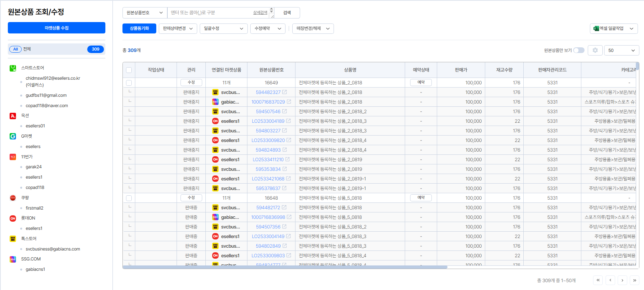Image resolution: width=644 pixels, height=290 pixels.
Task: Open the 50 rows-per-page dropdown
Action: click(622, 51)
